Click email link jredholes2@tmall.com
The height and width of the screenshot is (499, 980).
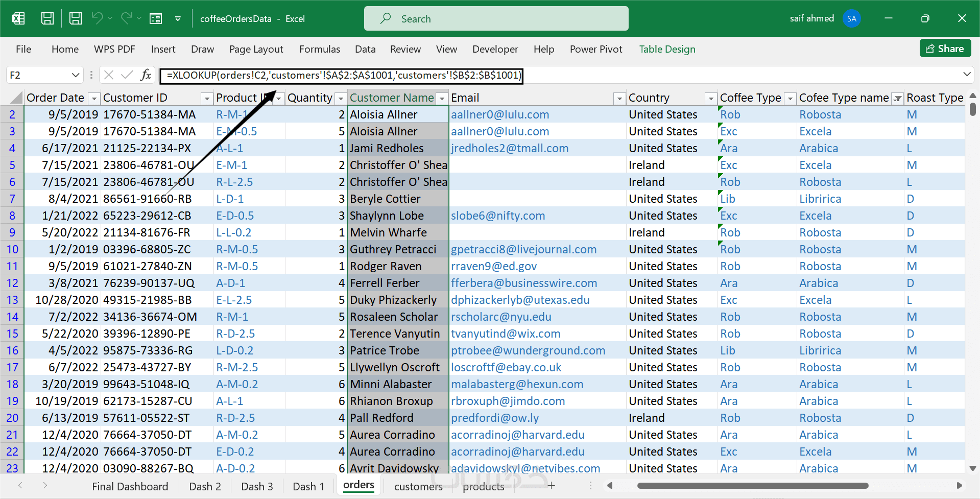509,148
